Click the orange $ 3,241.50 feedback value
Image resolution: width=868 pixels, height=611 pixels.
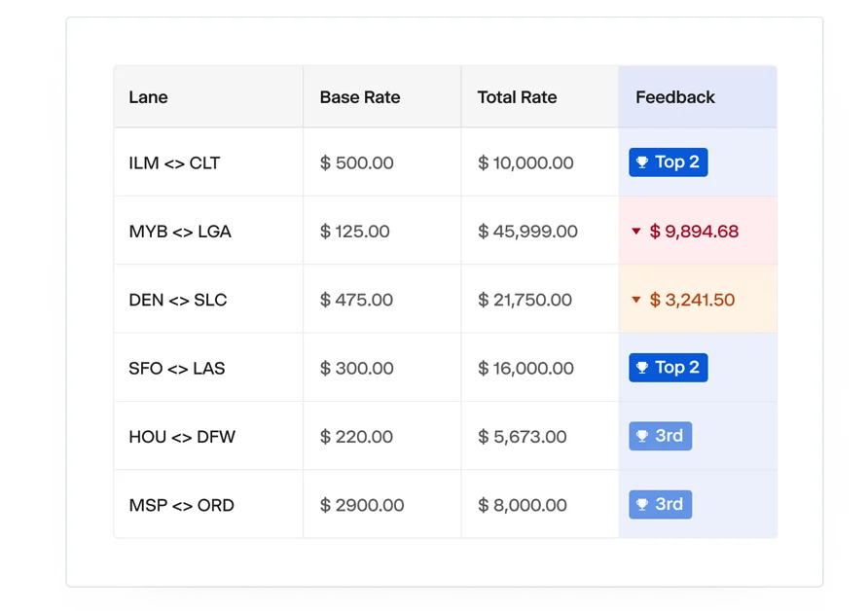[x=692, y=300]
